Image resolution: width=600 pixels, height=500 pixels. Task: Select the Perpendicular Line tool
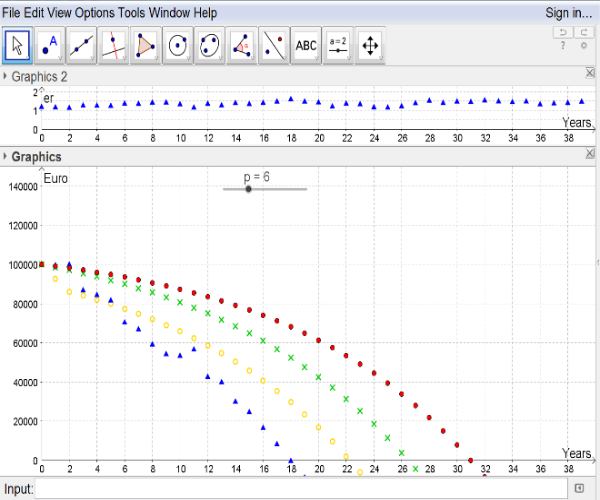113,46
